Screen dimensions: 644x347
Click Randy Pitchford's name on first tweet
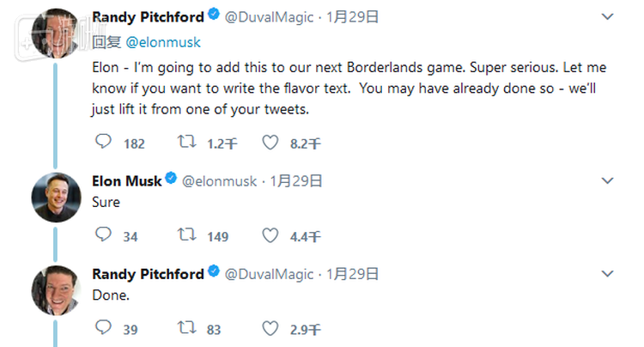(x=148, y=17)
